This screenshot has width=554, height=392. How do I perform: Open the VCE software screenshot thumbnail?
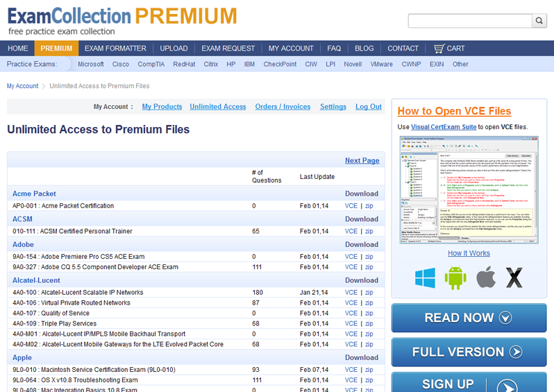(469, 190)
